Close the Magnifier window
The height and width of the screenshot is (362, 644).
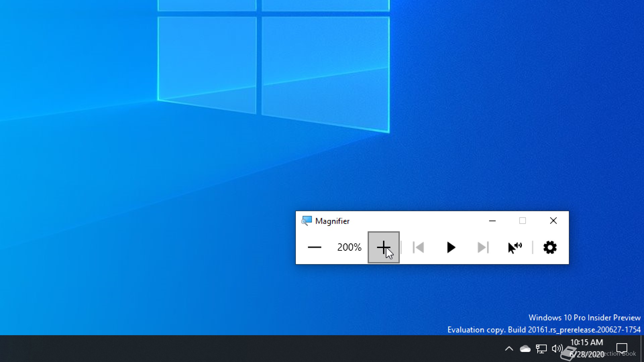coord(553,221)
